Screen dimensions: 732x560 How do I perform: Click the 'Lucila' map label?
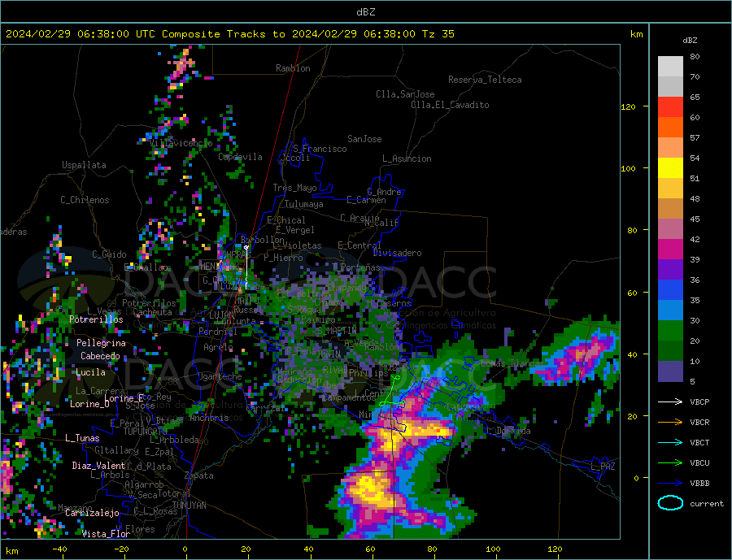(x=90, y=372)
